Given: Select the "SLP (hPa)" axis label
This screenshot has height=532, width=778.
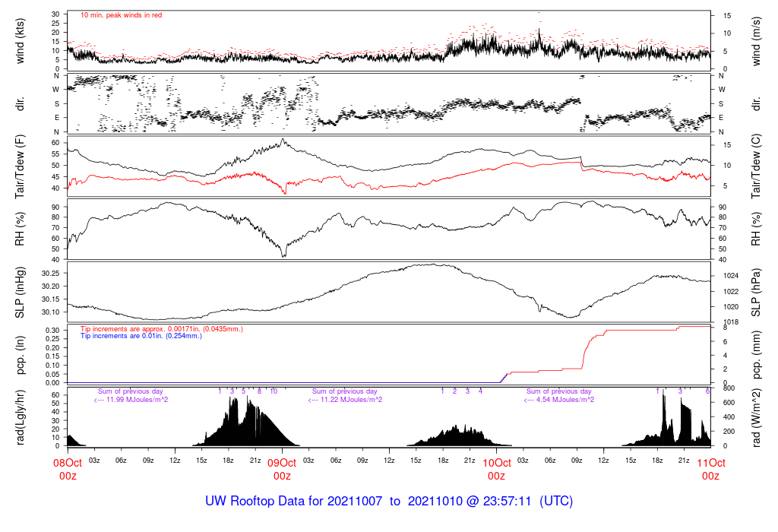Looking at the screenshot, I should [x=756, y=293].
